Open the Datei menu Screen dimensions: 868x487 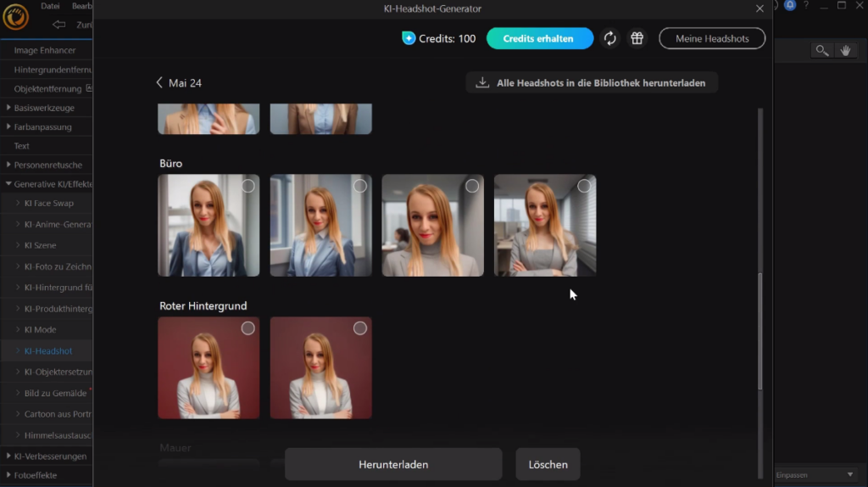click(50, 6)
